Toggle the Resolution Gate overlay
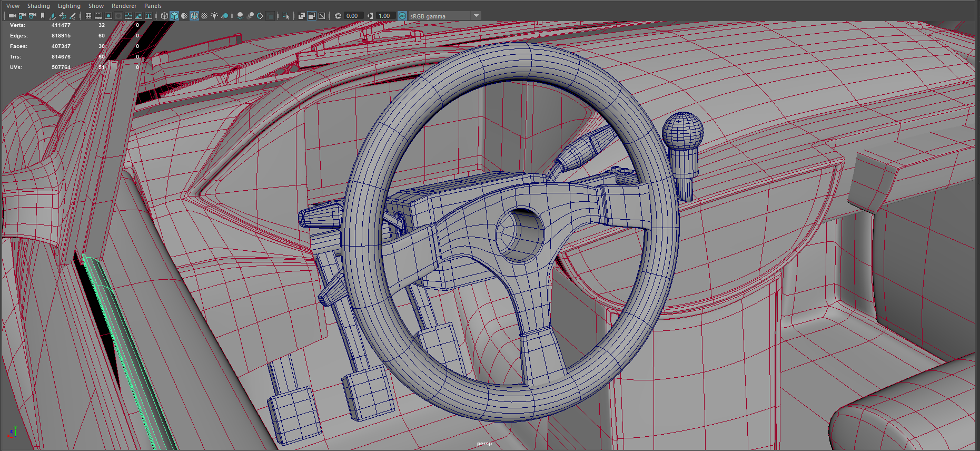 (x=108, y=16)
